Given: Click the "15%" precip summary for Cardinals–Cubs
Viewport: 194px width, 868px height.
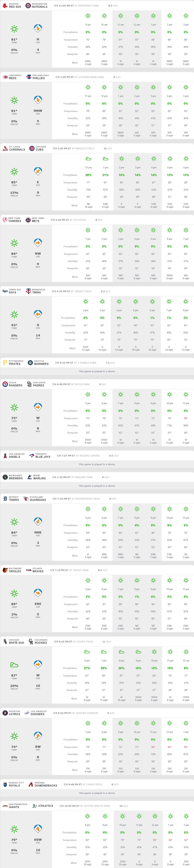Looking at the screenshot, I should (14, 193).
